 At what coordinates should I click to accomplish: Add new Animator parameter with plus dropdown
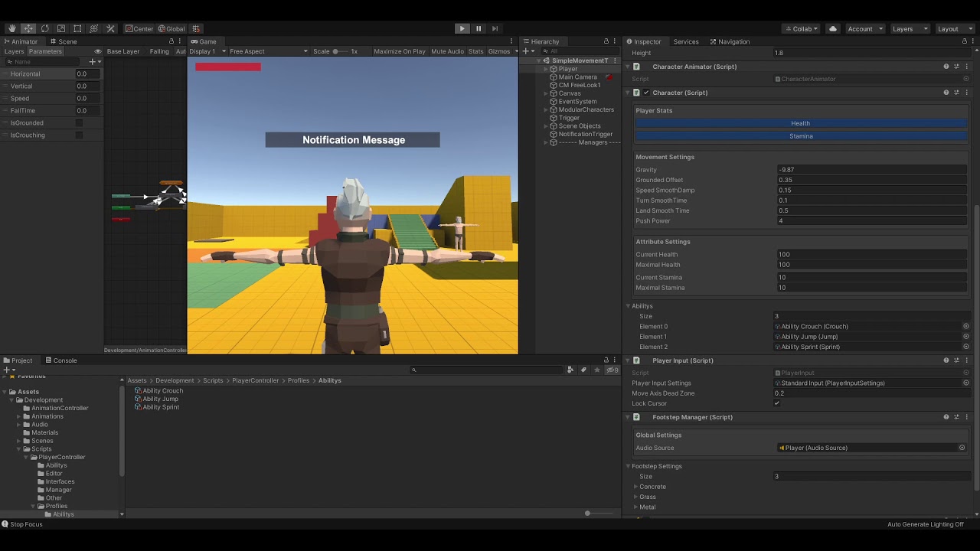pos(94,61)
